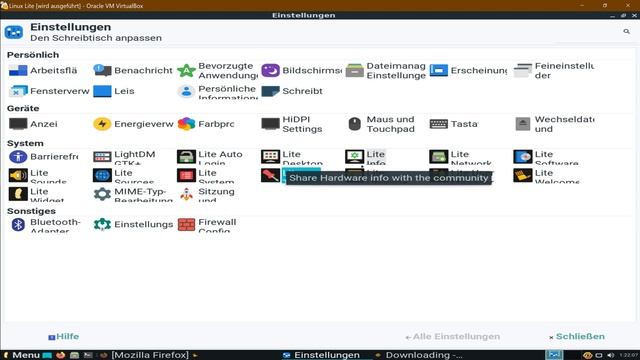
Task: Open Maus und Touchpad settings
Action: coord(380,124)
